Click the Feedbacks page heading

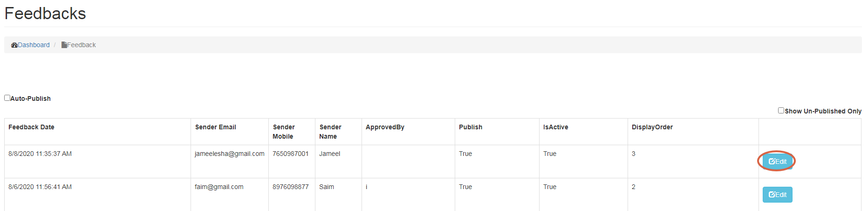pyautogui.click(x=45, y=14)
